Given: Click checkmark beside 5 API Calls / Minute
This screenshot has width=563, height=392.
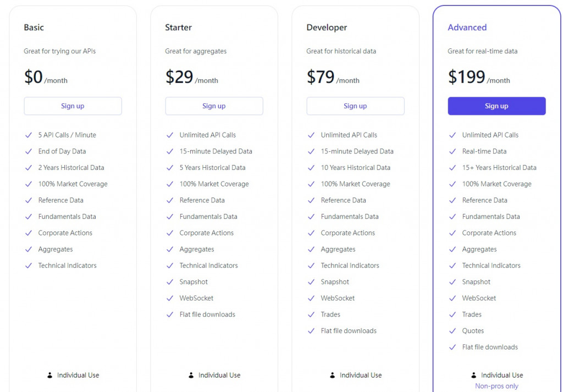Looking at the screenshot, I should tap(29, 135).
